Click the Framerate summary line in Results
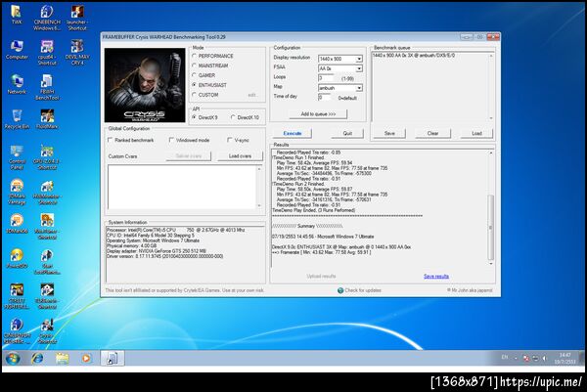Viewport: 587px width, 392px height. (x=322, y=252)
